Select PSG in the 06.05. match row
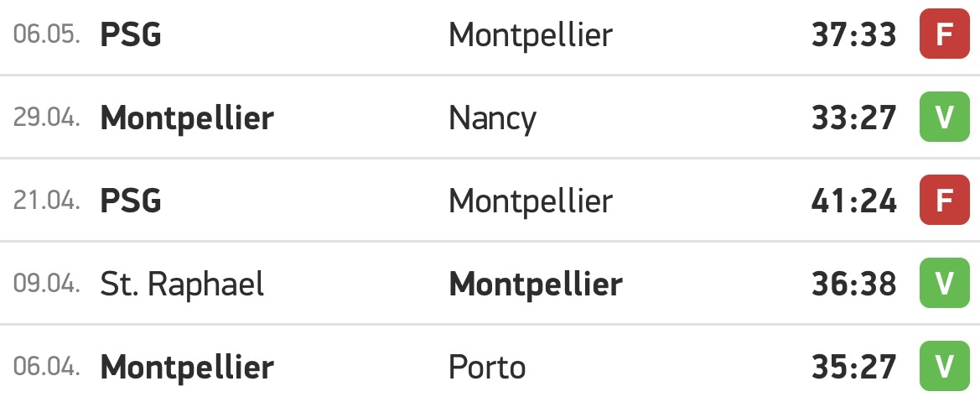 click(x=131, y=35)
